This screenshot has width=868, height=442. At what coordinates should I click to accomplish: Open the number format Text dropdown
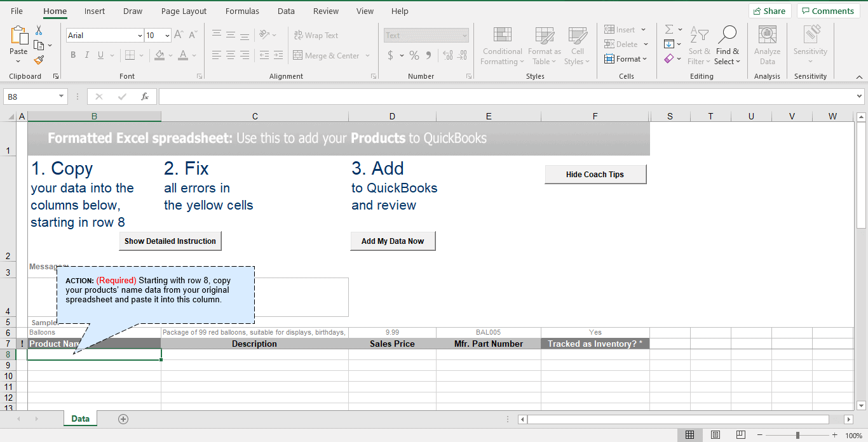coord(465,36)
